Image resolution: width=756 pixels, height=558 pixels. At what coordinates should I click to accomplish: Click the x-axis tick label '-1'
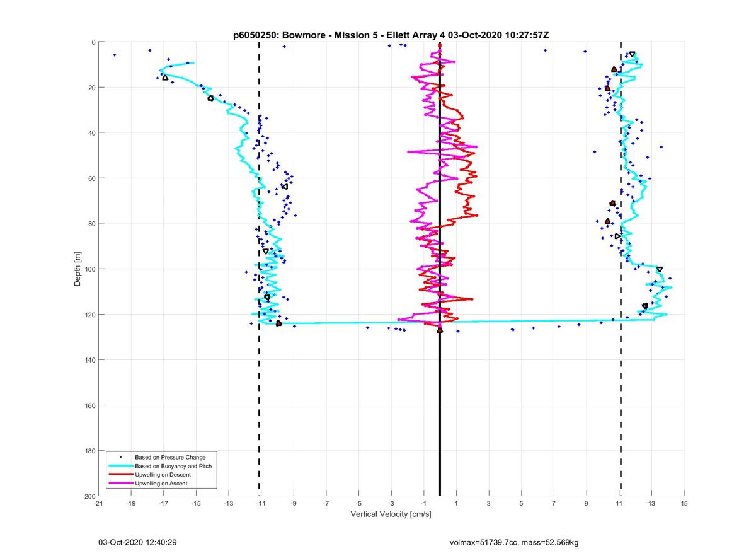[x=424, y=504]
